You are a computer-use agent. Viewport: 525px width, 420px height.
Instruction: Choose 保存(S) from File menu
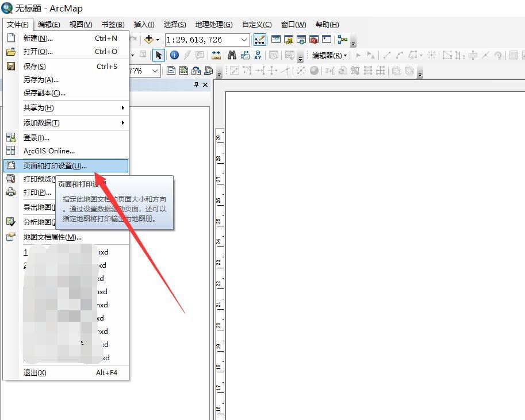[x=66, y=66]
